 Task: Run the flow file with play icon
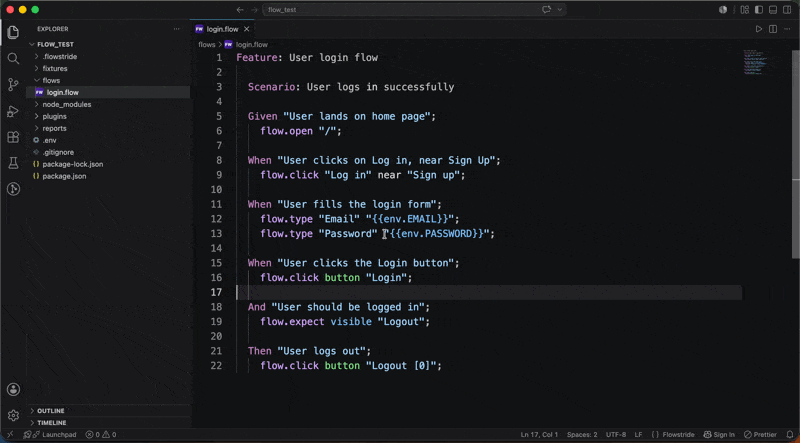click(x=759, y=29)
